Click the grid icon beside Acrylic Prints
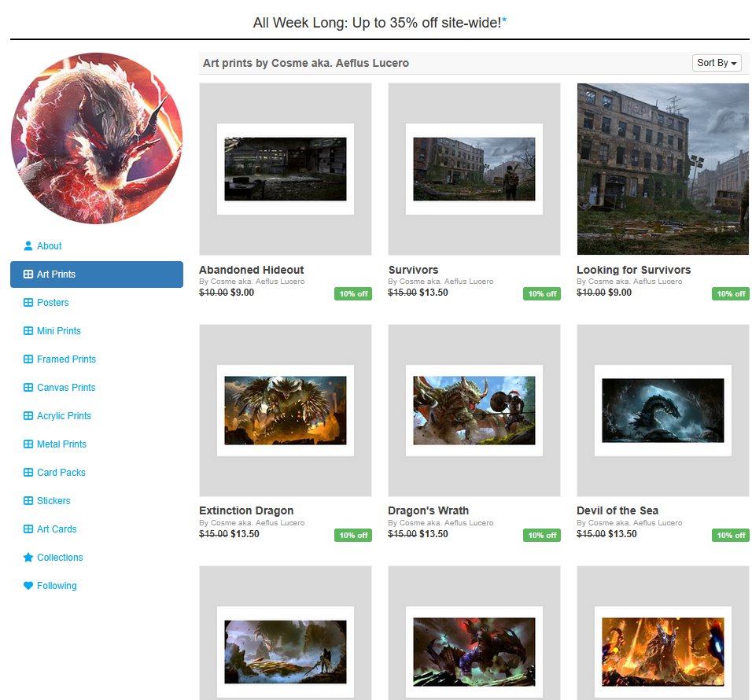The height and width of the screenshot is (700, 752). click(x=28, y=416)
